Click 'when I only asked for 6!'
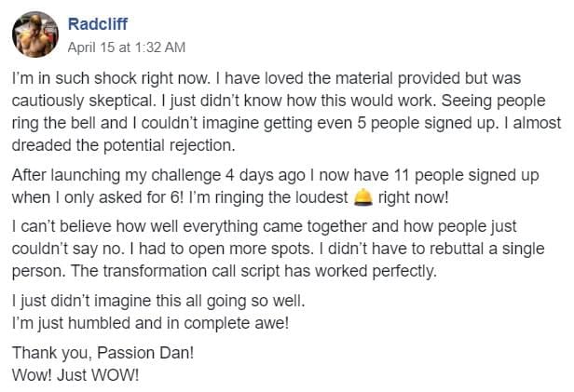The height and width of the screenshot is (392, 574). pyautogui.click(x=97, y=197)
